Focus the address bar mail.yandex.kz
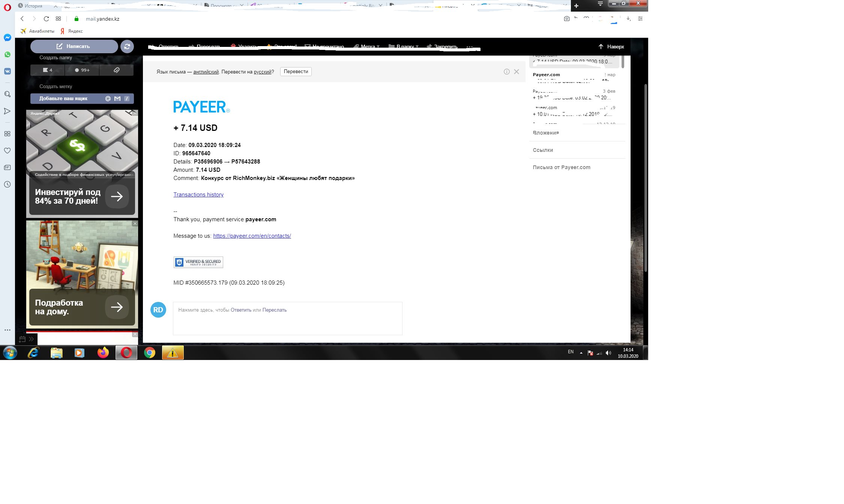 point(102,19)
